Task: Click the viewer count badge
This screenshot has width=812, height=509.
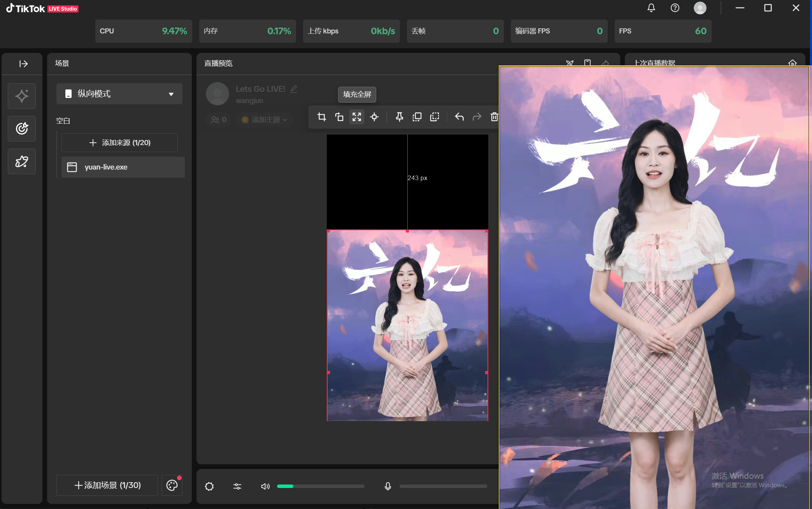Action: click(x=219, y=120)
